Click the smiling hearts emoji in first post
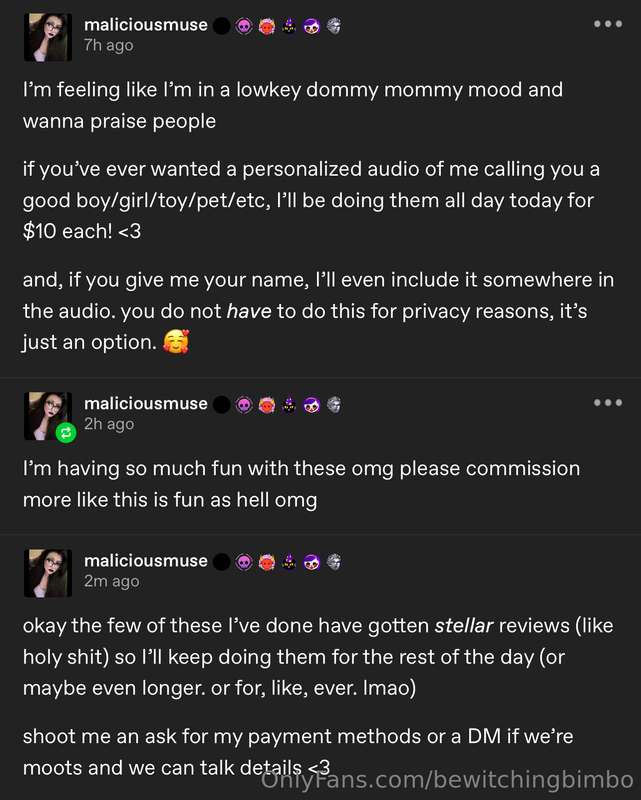The width and height of the screenshot is (641, 800). pos(176,342)
